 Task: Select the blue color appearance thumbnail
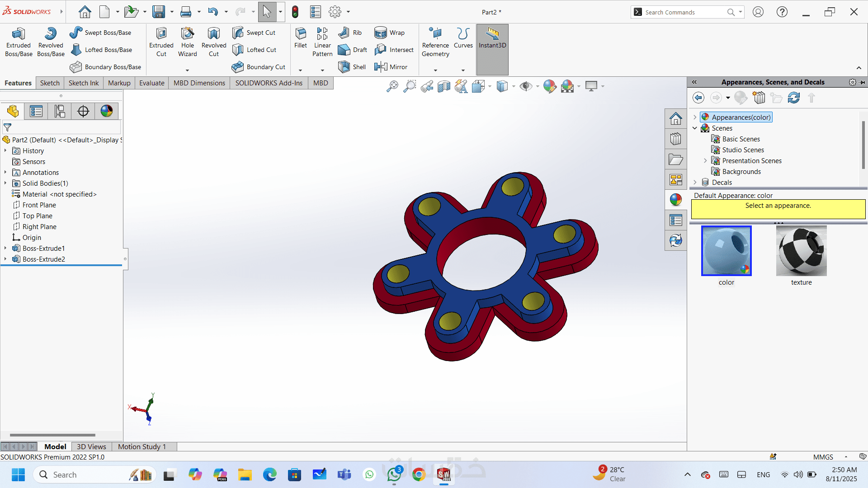coord(726,251)
